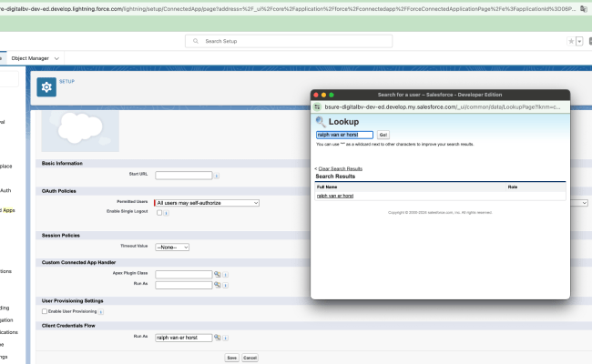Screen dimensions: 592x364
Task: Select ralph van er horst search result
Action: pos(335,196)
